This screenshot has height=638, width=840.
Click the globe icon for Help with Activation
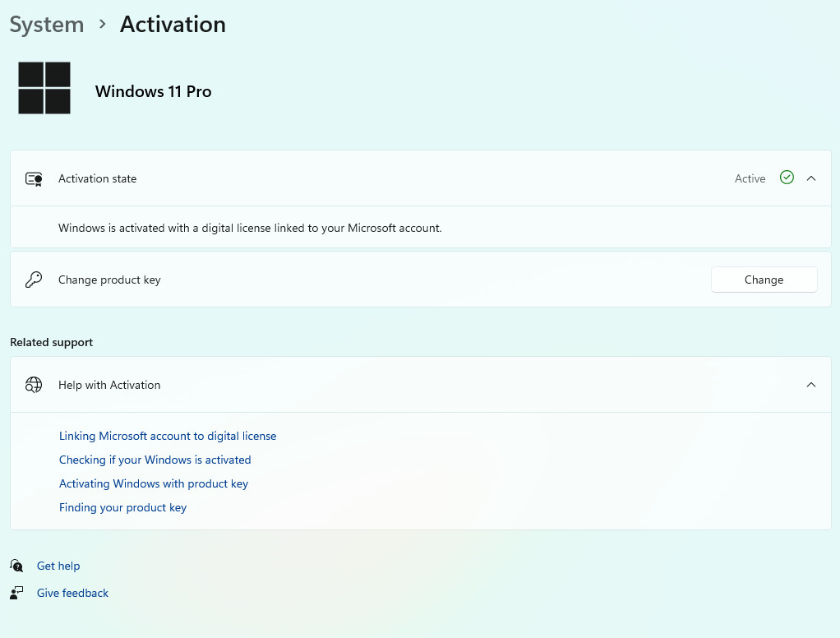tap(34, 385)
